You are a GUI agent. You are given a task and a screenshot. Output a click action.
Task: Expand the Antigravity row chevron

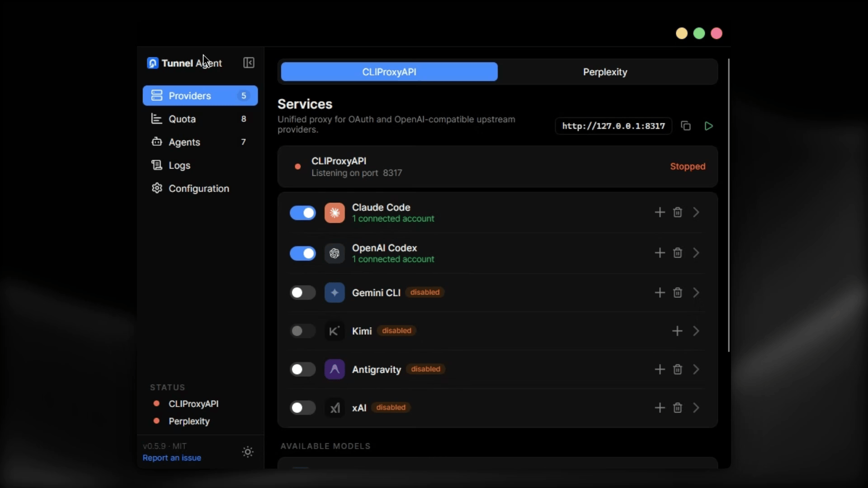pyautogui.click(x=696, y=370)
